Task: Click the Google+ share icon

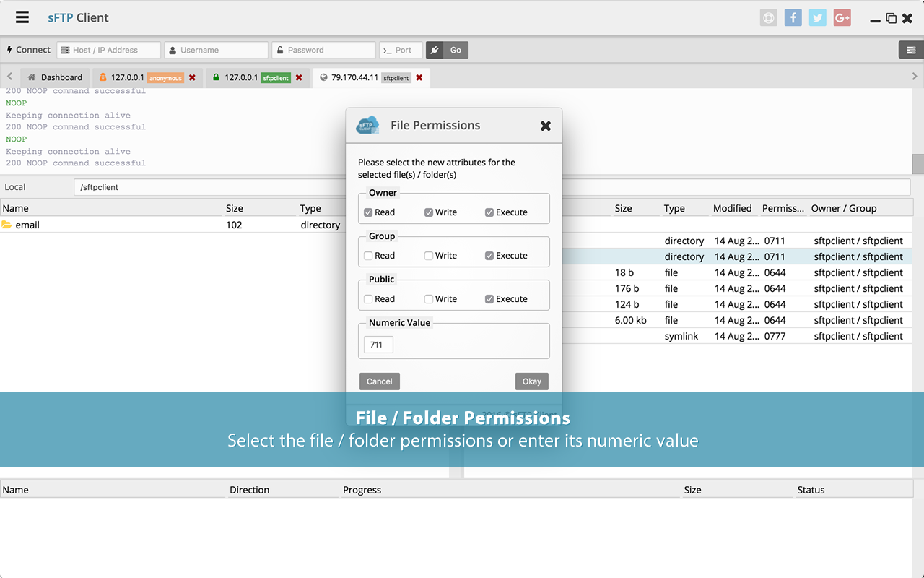Action: 842,17
